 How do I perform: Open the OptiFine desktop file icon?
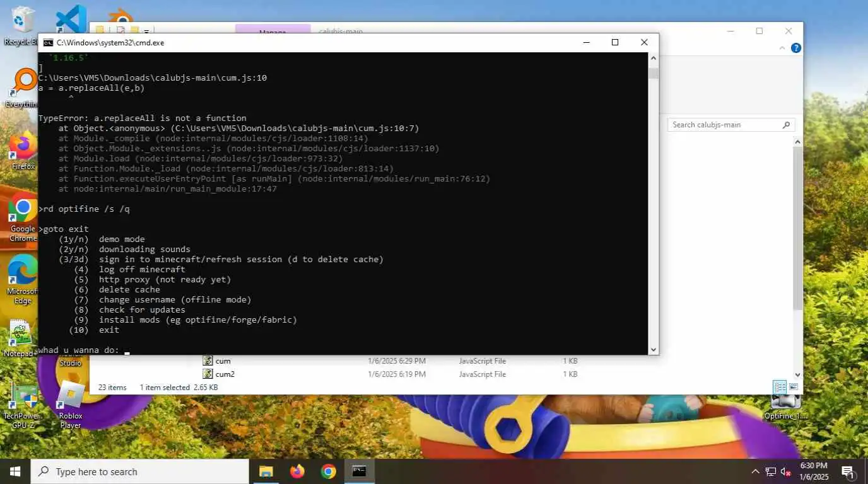tap(785, 406)
